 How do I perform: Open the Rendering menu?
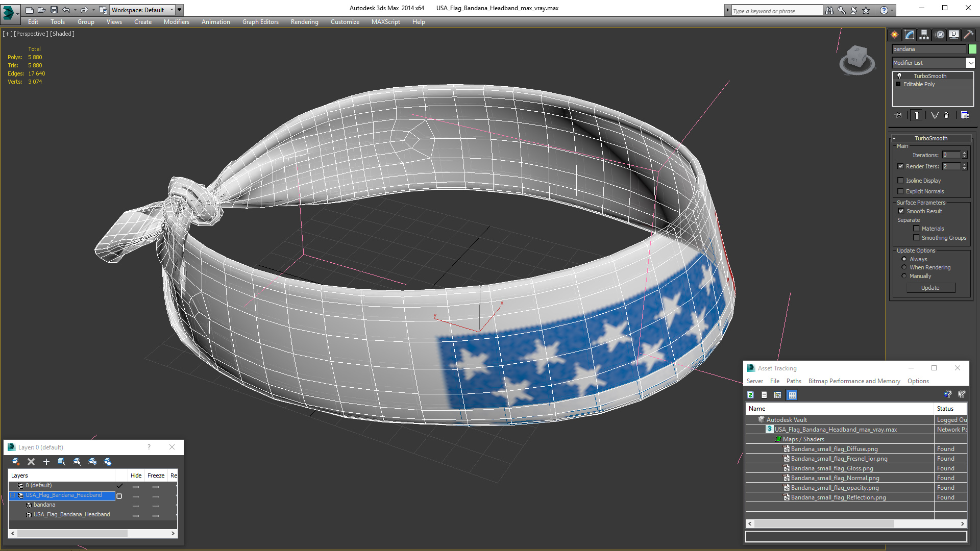coord(304,22)
